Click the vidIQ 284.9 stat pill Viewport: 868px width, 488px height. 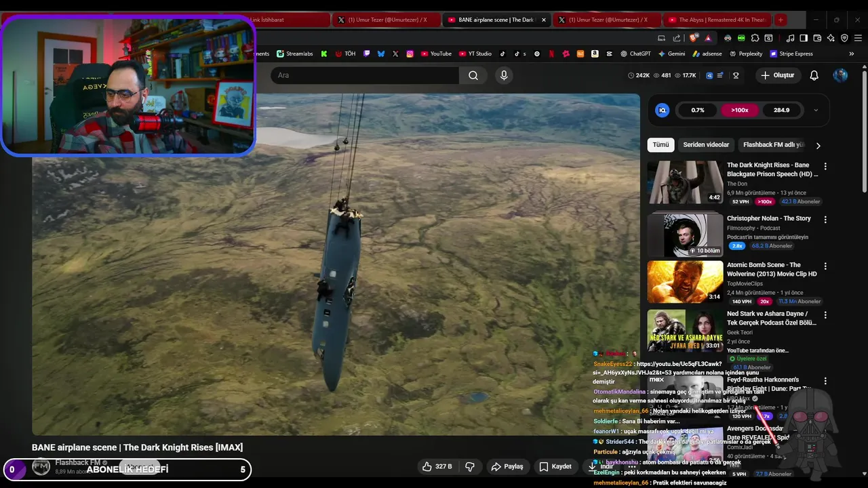tap(781, 110)
